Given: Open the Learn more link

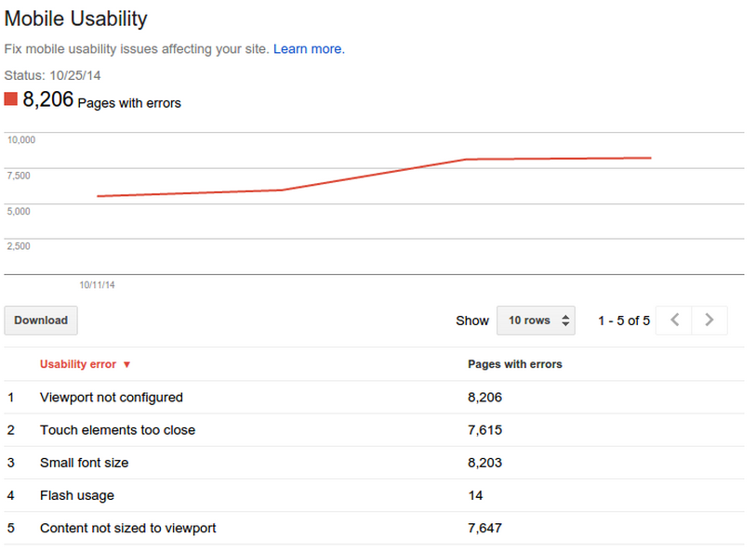Looking at the screenshot, I should (308, 48).
